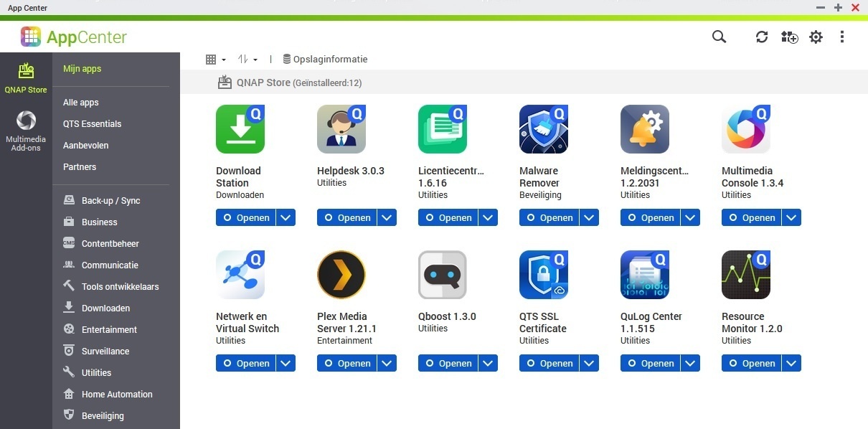Expand the Download Station Openen dropdown arrow
Screen dimensions: 868x429
(286, 217)
